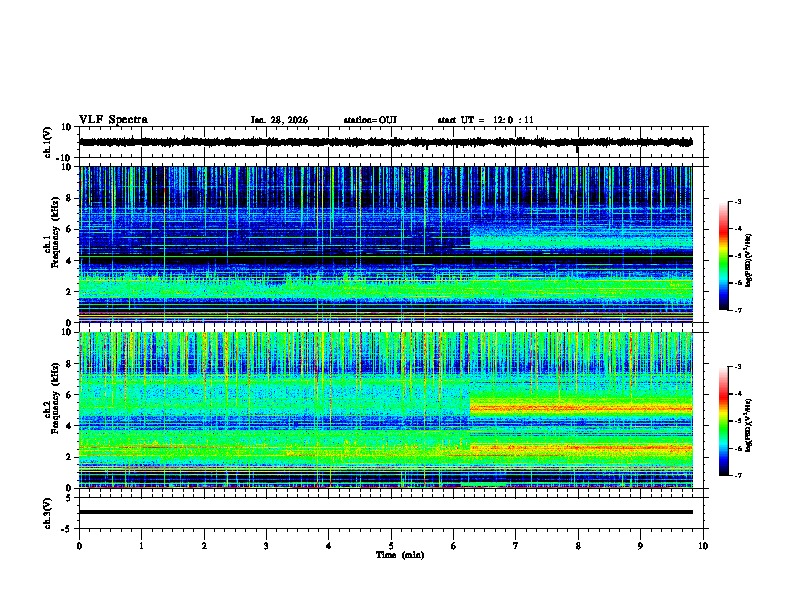Click the "-7" label on ch.1 color bar
Viewport: 792px width, 612px height.
pos(737,310)
